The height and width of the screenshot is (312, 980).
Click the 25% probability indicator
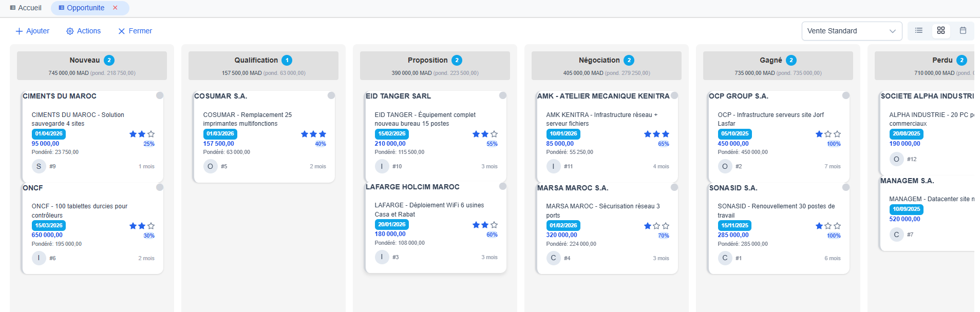(x=149, y=144)
